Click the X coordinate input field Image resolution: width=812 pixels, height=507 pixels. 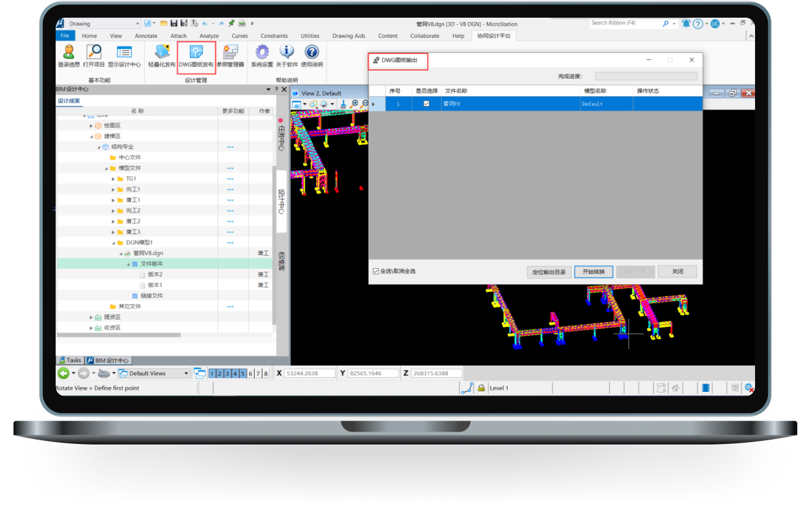click(x=310, y=374)
